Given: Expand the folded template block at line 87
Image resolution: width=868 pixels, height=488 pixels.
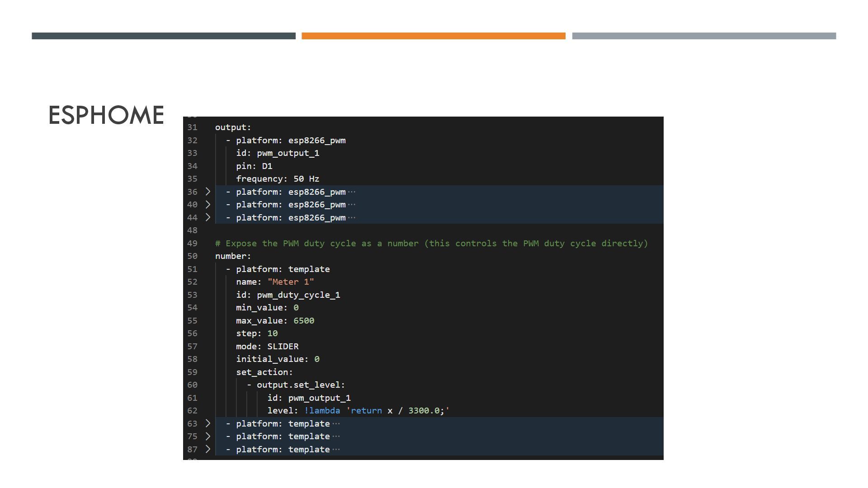Looking at the screenshot, I should tap(208, 449).
